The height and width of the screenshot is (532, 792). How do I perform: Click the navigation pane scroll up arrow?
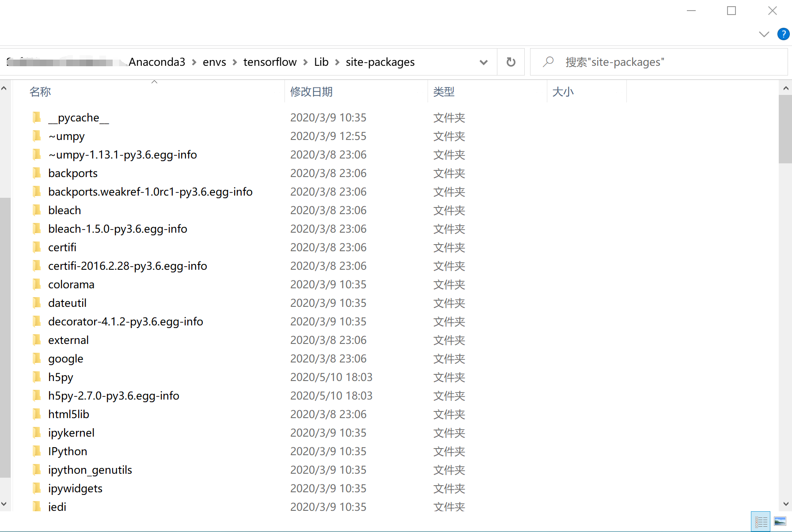[x=4, y=88]
